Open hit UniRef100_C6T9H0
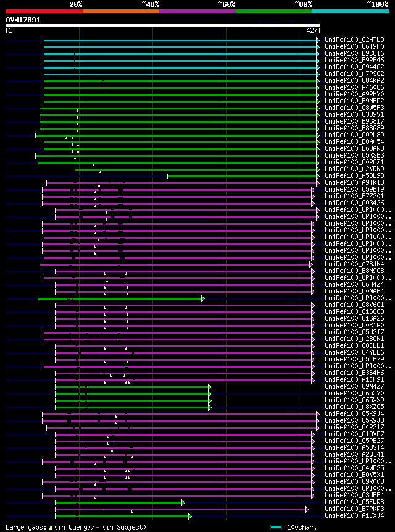The image size is (395, 532). point(354,47)
